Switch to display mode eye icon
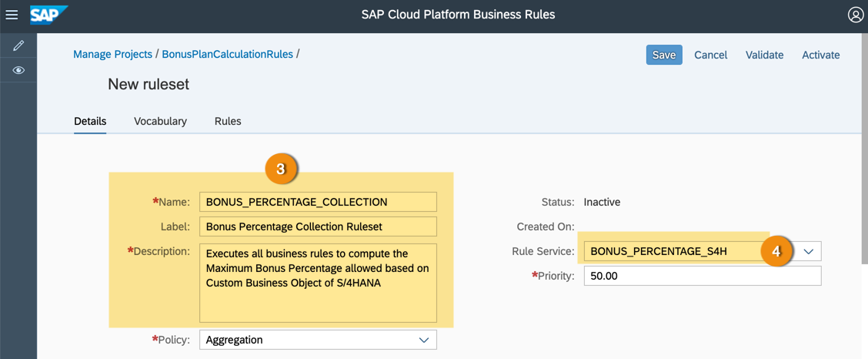Image resolution: width=868 pixels, height=359 pixels. coord(18,70)
